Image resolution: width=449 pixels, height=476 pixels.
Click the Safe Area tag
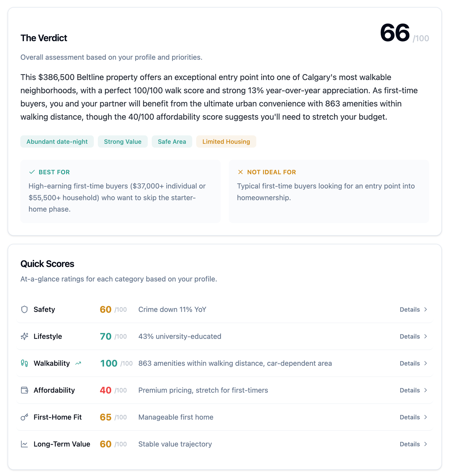(x=172, y=142)
